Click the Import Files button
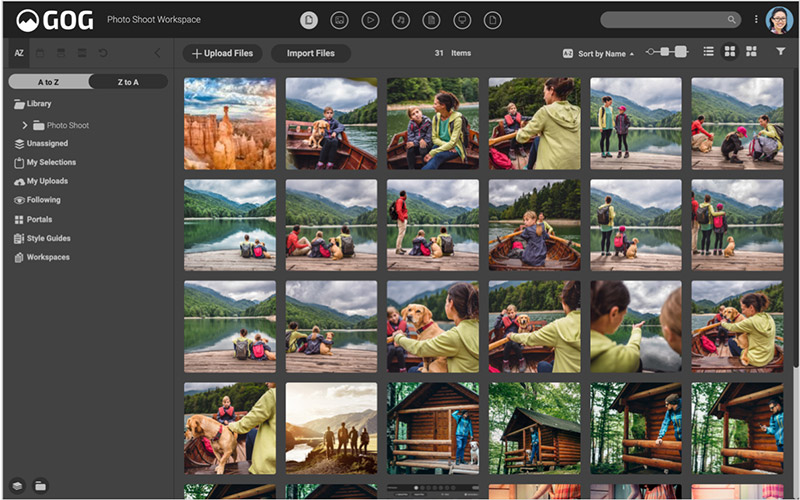Viewport: 800px width, 500px height. coord(310,53)
